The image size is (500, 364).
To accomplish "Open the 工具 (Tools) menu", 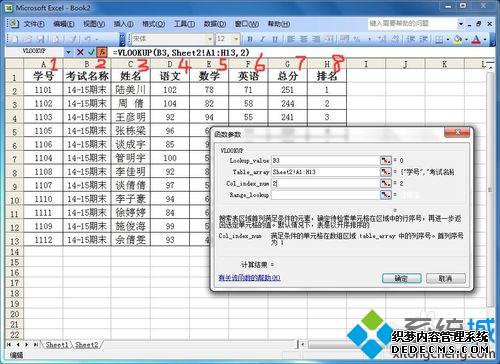I will (x=184, y=24).
